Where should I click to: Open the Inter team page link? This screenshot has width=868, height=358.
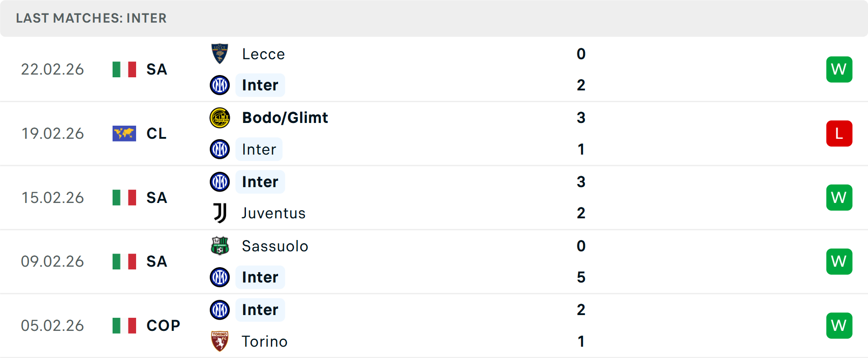[x=260, y=85]
